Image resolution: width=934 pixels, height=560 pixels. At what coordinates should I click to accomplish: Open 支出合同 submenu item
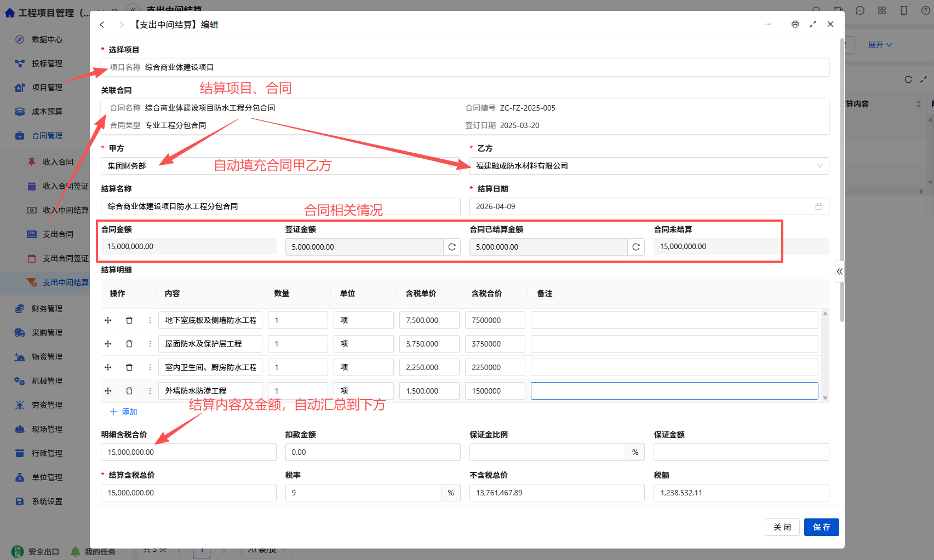click(58, 234)
